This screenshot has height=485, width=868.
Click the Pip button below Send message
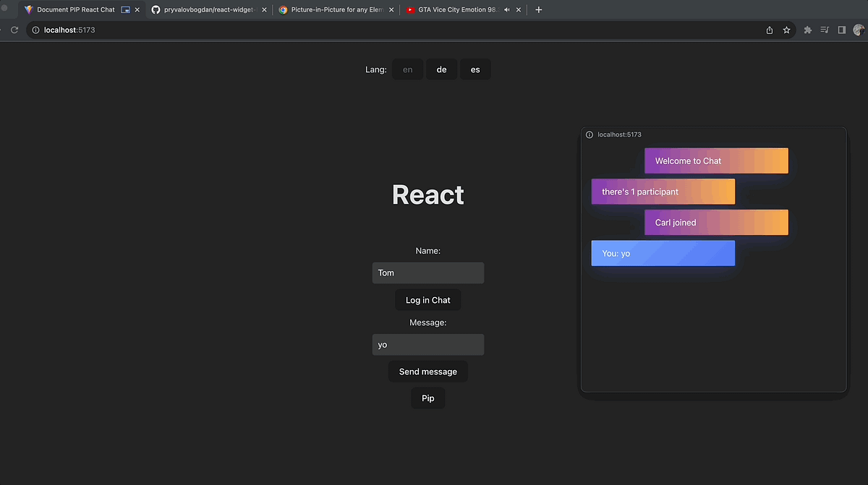pos(427,398)
